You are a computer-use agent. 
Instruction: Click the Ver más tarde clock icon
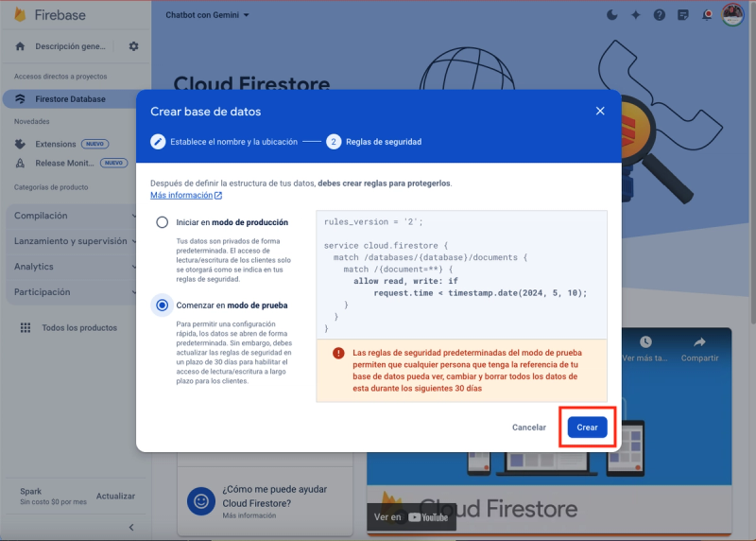click(645, 342)
